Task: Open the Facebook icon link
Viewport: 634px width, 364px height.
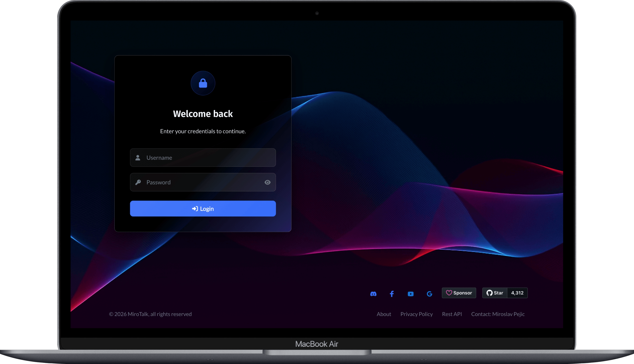Action: (392, 294)
